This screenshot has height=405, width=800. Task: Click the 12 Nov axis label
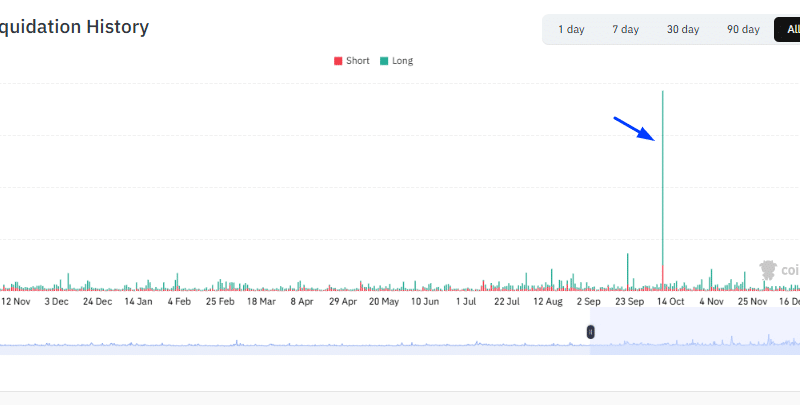[x=16, y=301]
